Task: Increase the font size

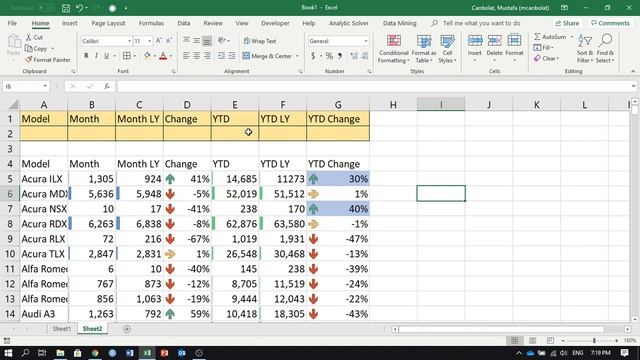Action: click(x=158, y=40)
